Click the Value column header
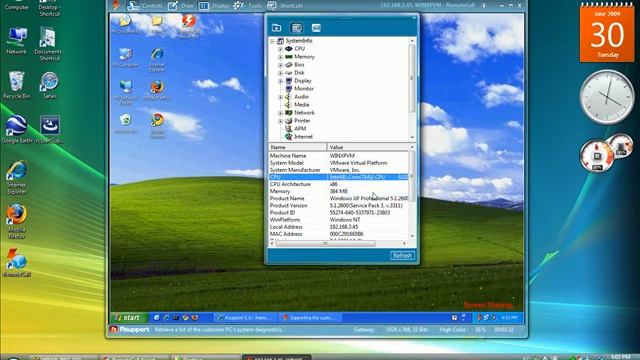 click(368, 147)
